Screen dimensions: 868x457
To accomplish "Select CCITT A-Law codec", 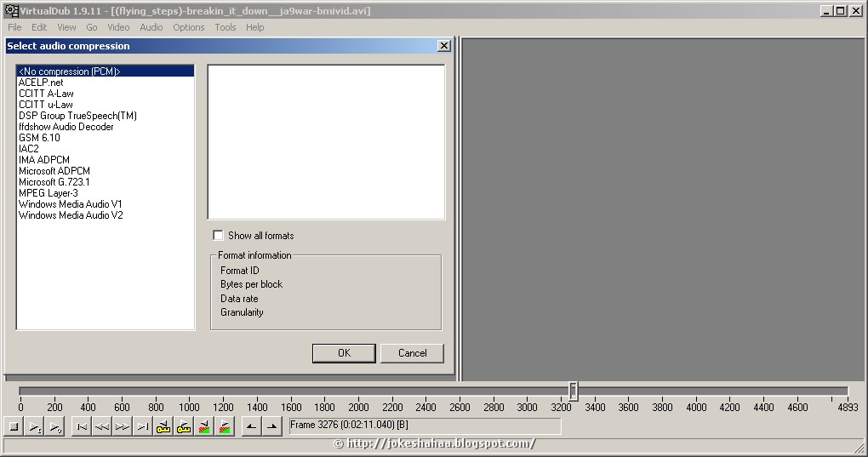I will tap(106, 94).
